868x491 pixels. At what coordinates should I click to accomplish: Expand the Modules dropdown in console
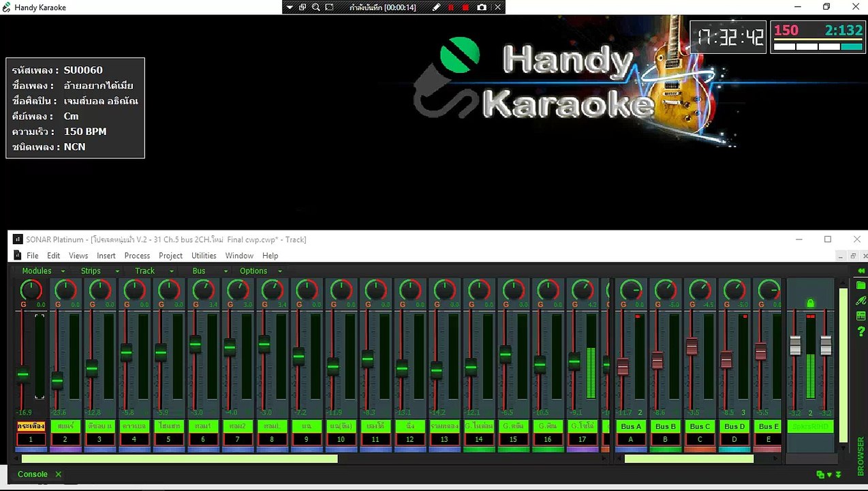(x=43, y=271)
